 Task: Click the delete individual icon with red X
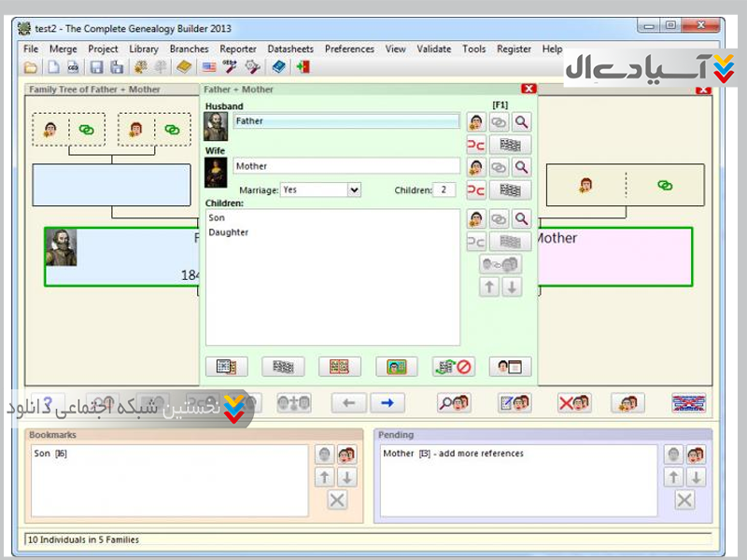573,403
